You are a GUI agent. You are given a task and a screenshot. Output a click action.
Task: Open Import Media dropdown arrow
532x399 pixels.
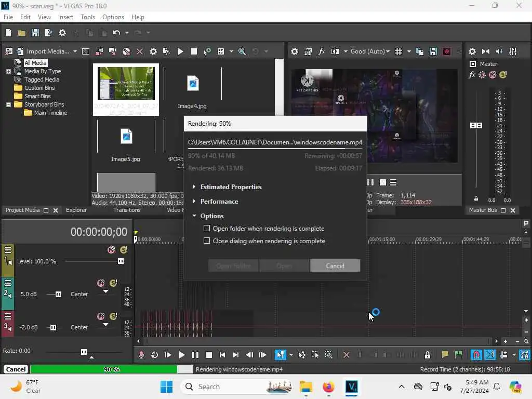[75, 51]
